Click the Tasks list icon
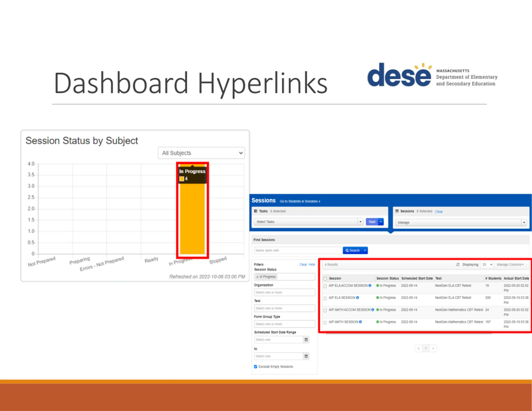 256,211
